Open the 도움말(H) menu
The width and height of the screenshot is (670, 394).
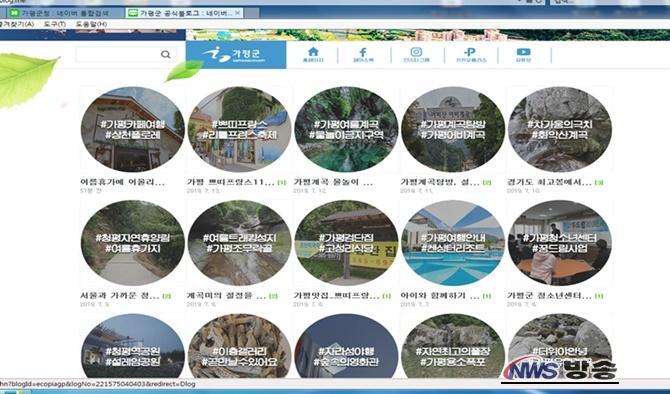point(91,24)
